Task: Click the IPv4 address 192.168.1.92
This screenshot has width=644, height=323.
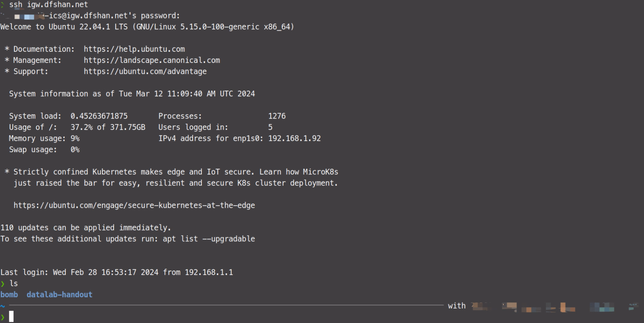Action: [294, 139]
